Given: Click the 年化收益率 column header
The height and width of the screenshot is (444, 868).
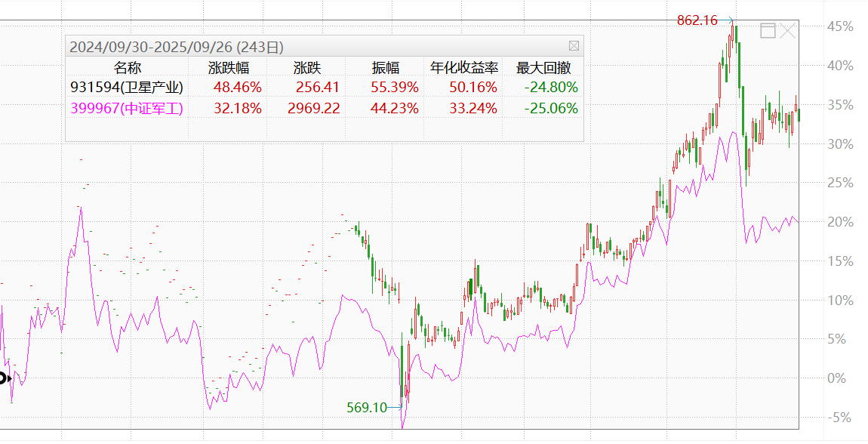Looking at the screenshot, I should [463, 67].
